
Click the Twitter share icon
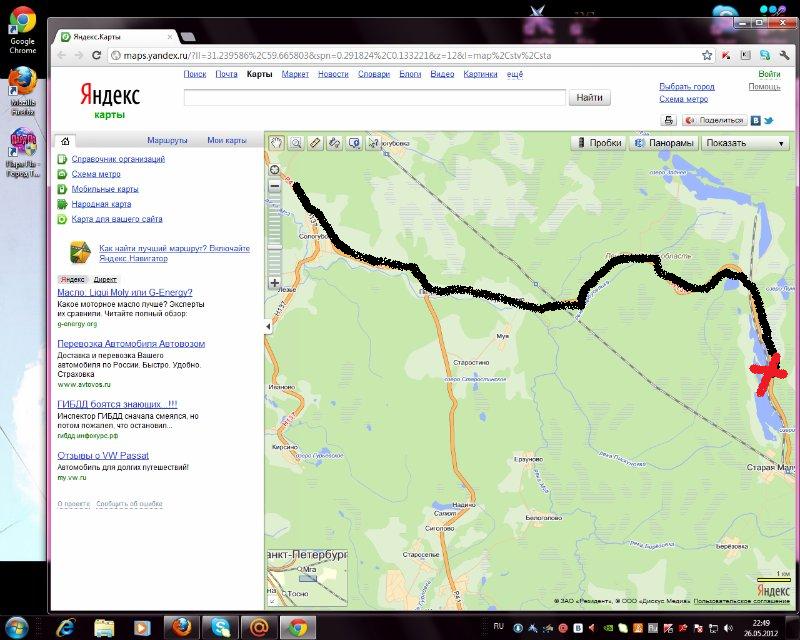pyautogui.click(x=768, y=120)
